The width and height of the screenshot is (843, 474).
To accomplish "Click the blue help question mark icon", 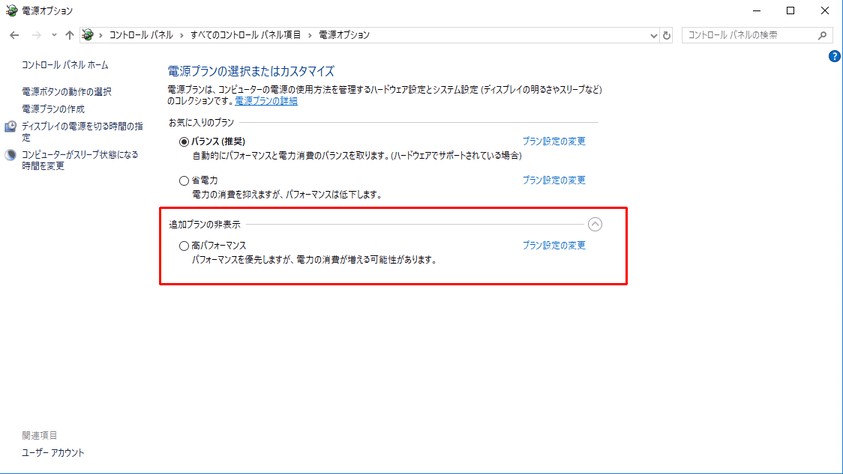I will 835,57.
